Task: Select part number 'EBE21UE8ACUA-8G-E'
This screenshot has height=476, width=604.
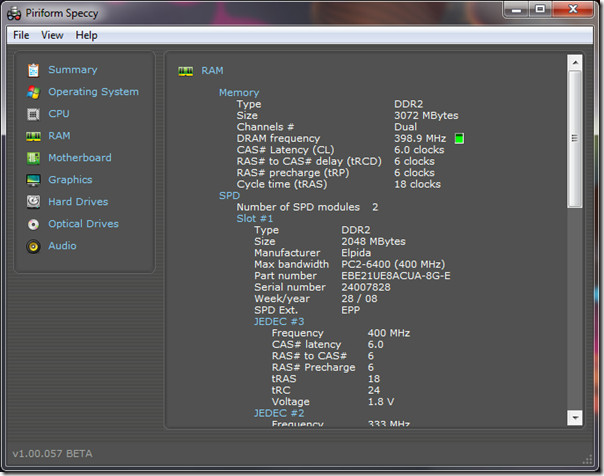Action: 396,276
